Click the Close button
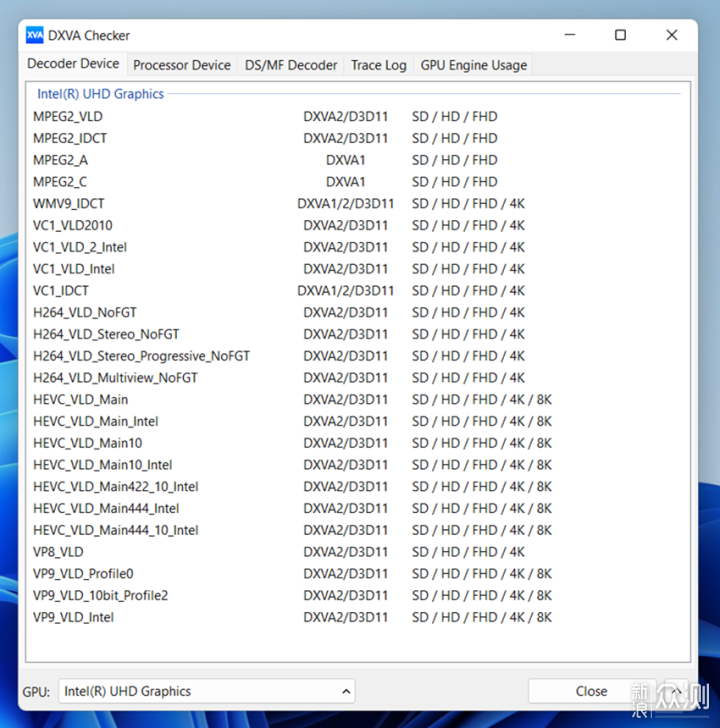Screen dimensions: 720x728 click(x=591, y=691)
